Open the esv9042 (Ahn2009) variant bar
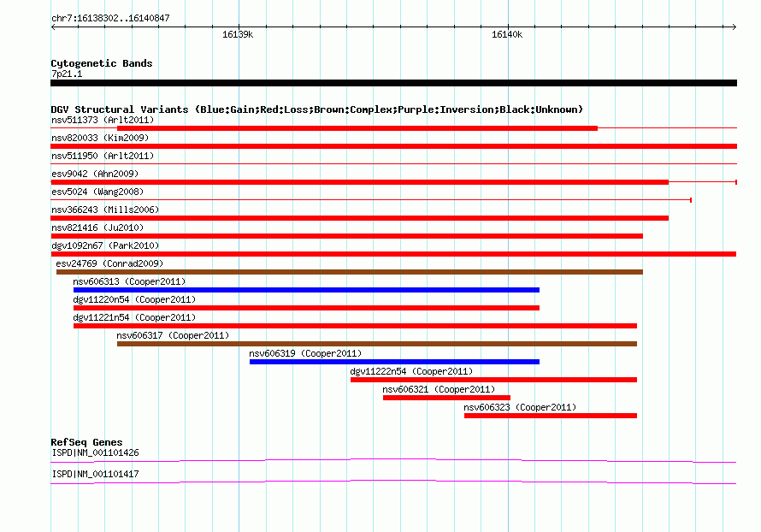This screenshot has width=761, height=532. click(360, 182)
